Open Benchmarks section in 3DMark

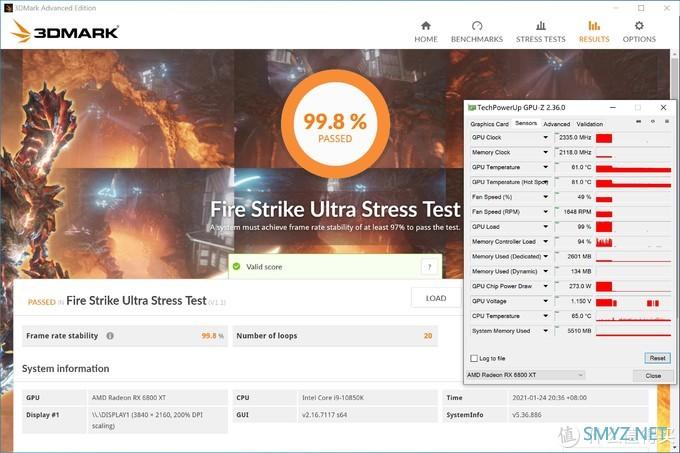[x=477, y=32]
